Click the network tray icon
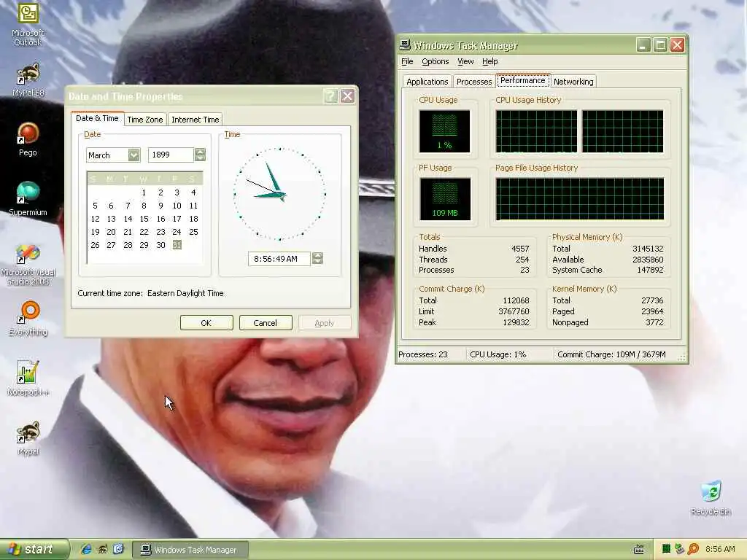The width and height of the screenshot is (747, 560). click(x=679, y=549)
